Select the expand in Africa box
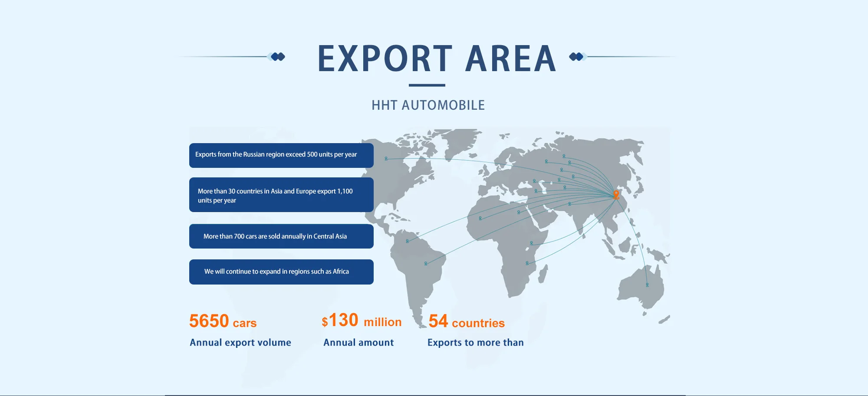868x396 pixels. click(281, 272)
